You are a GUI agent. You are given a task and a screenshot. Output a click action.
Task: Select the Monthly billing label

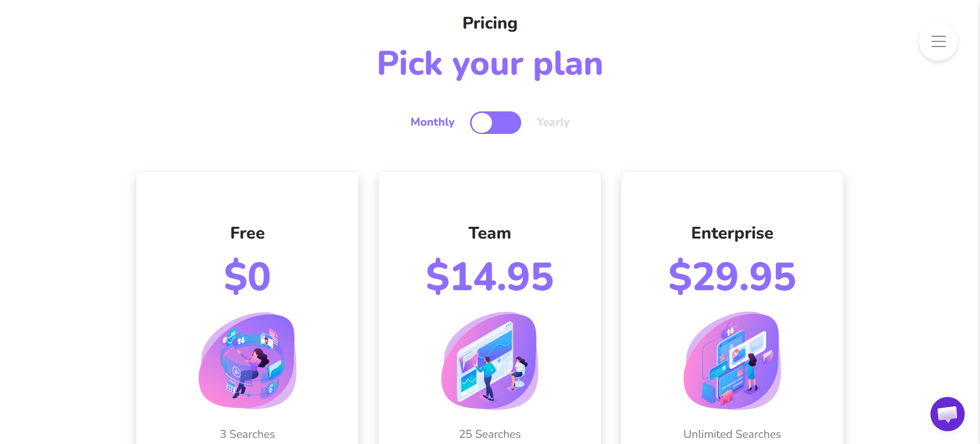(432, 122)
